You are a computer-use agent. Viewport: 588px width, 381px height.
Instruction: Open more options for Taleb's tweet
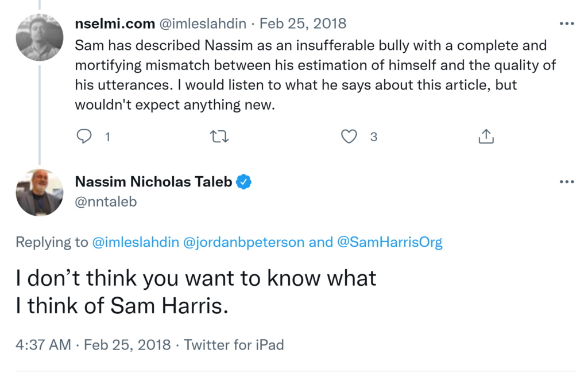(566, 182)
